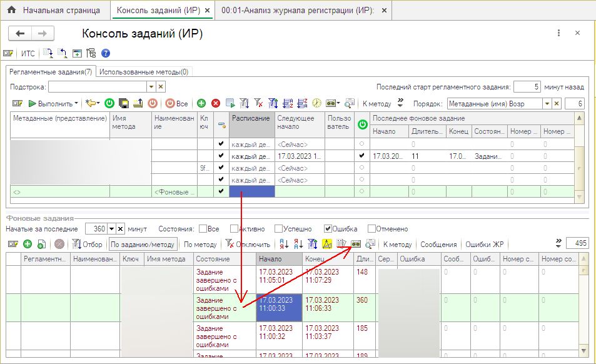Enable the Все states checkbox
The width and height of the screenshot is (596, 364).
click(201, 229)
